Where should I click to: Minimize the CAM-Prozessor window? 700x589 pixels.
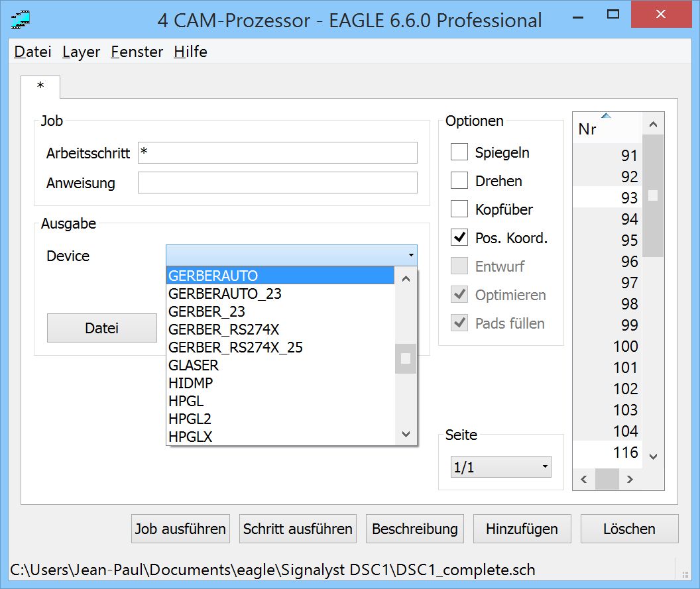[578, 17]
